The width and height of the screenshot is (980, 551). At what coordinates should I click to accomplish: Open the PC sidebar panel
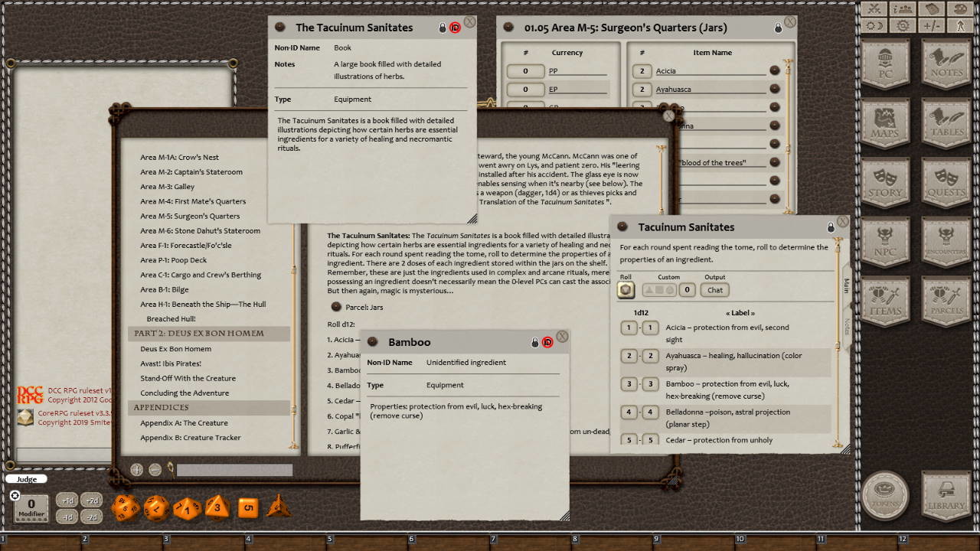point(886,65)
